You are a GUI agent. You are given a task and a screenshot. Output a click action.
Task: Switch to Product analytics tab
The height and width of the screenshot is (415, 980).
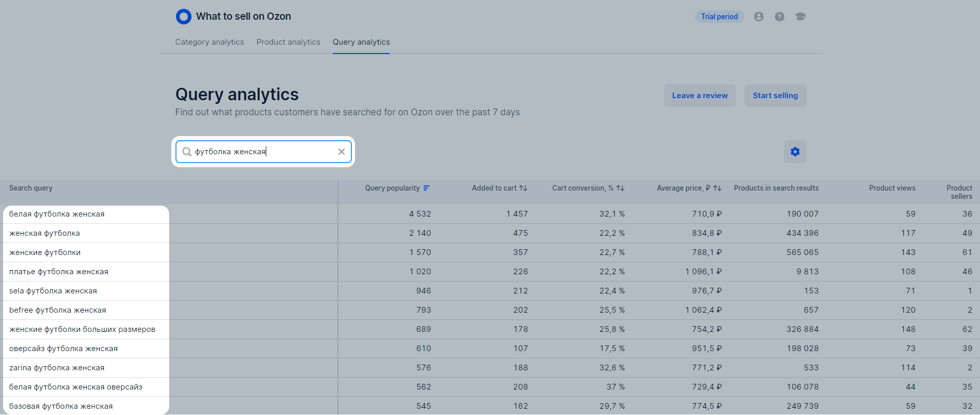click(288, 42)
